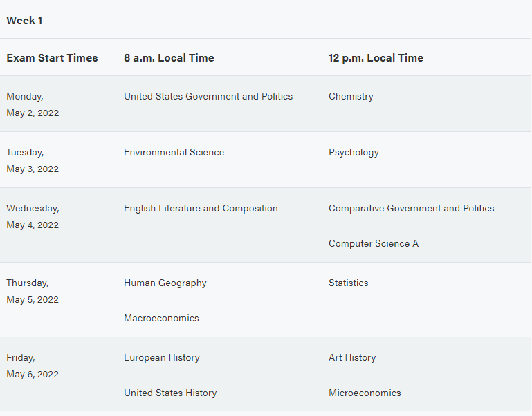This screenshot has width=532, height=416.
Task: Click the 8 a.m. Local Time header
Action: tap(169, 58)
